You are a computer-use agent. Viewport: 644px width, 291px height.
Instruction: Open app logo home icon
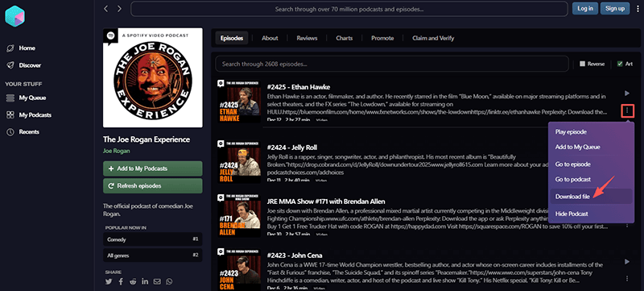(14, 16)
